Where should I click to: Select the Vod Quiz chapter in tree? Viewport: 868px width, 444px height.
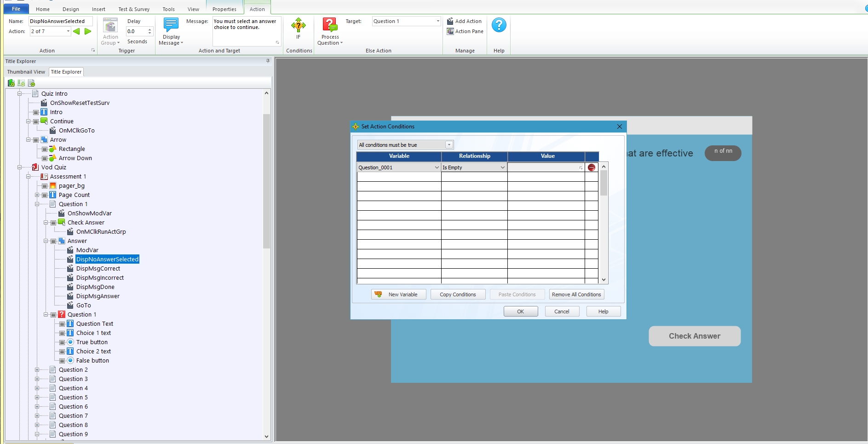tap(54, 167)
